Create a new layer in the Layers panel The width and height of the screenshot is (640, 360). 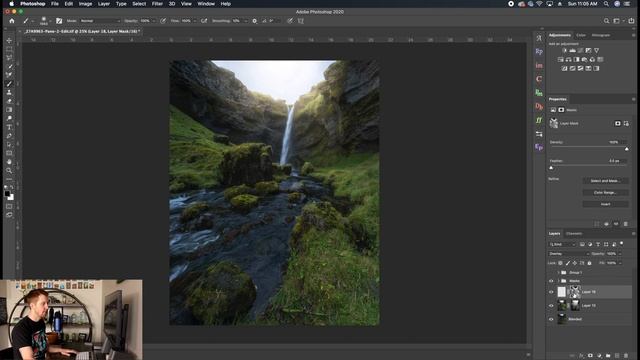click(617, 356)
